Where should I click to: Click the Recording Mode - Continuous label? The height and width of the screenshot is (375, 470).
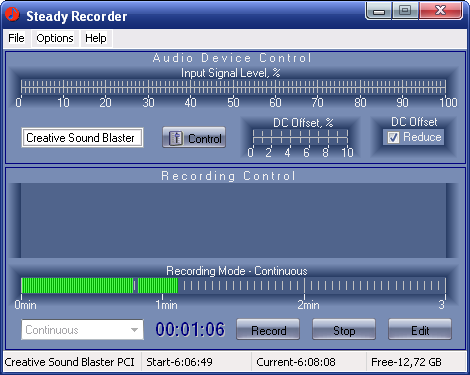point(237,271)
